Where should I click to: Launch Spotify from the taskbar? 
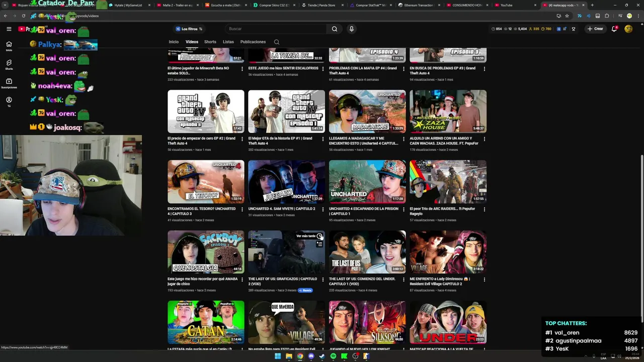click(x=333, y=356)
